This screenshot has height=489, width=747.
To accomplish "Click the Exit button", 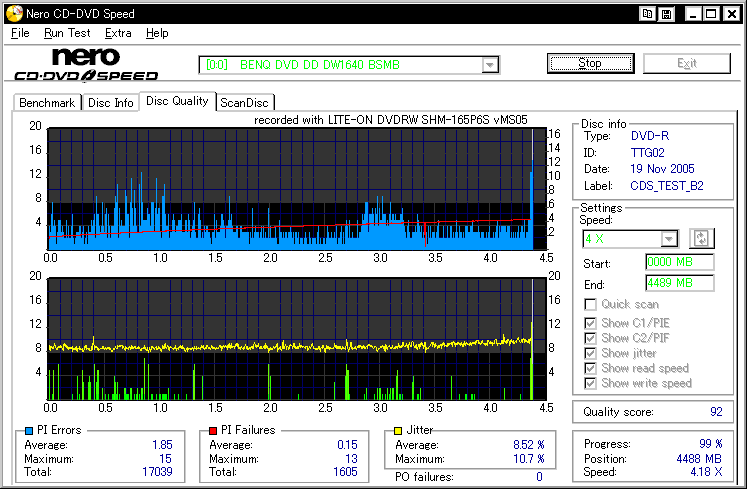I will pyautogui.click(x=687, y=64).
